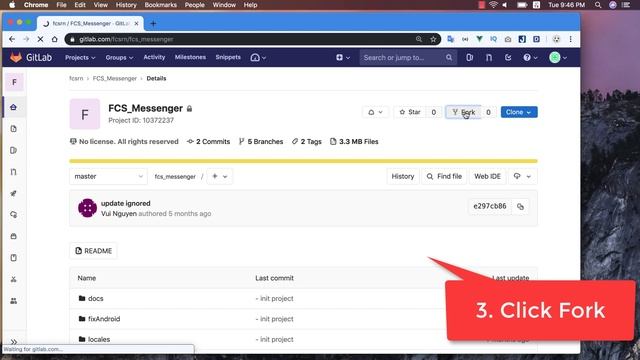Open fixAndroid folder
The image size is (640, 360).
[x=104, y=319]
